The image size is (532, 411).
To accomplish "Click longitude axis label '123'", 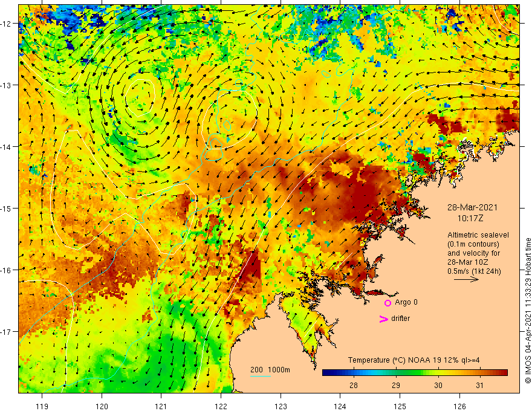I will pyautogui.click(x=281, y=406).
